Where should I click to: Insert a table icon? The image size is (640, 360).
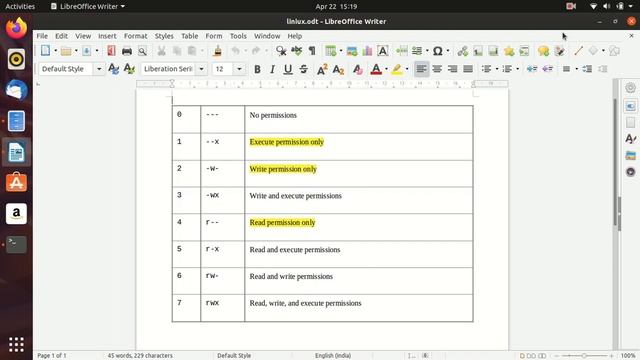331,51
